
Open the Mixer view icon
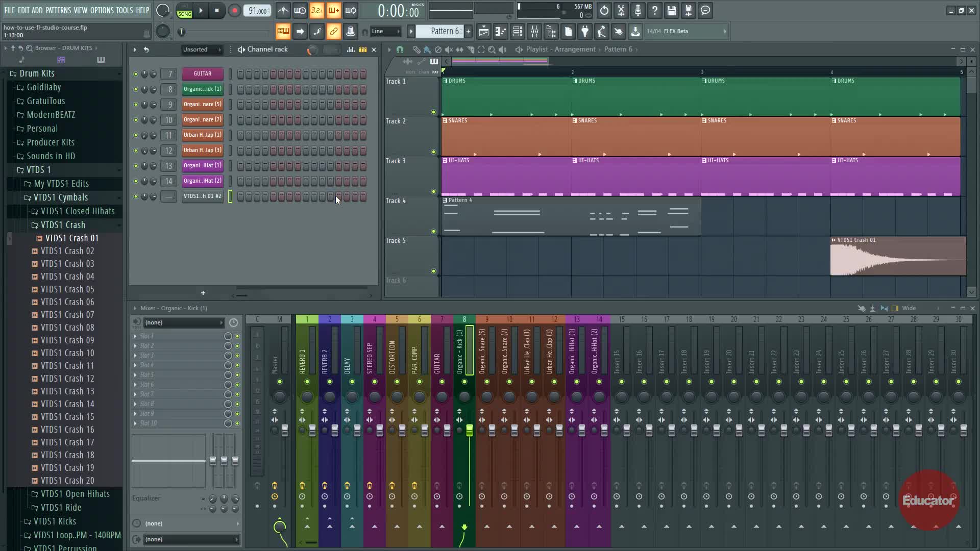pyautogui.click(x=534, y=32)
